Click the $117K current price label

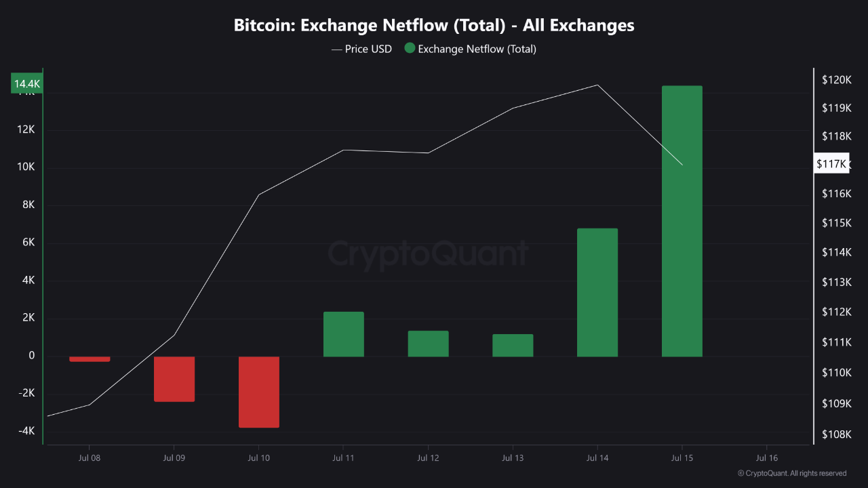point(831,164)
